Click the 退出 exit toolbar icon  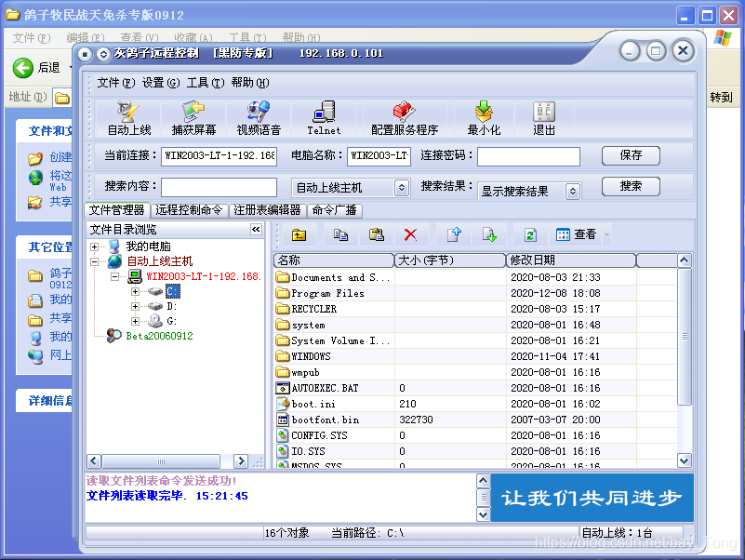click(543, 118)
